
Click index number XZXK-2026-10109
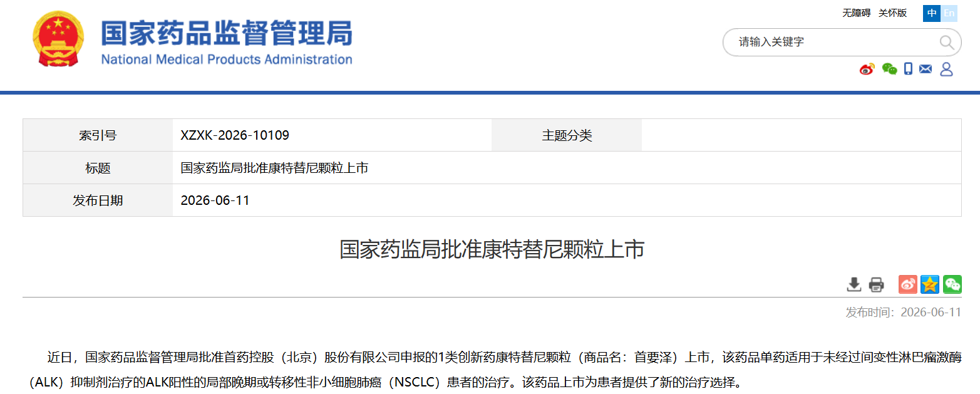[235, 135]
